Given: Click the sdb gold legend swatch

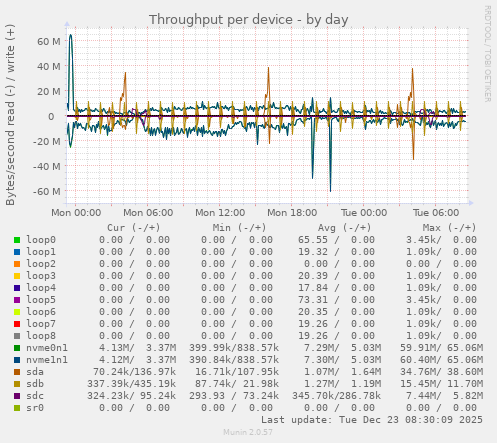Looking at the screenshot, I should [17, 384].
